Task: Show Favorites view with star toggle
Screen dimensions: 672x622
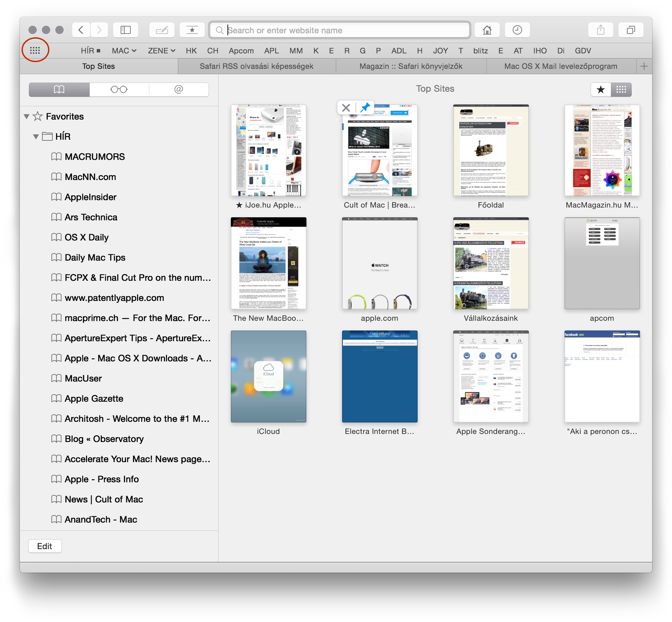Action: pyautogui.click(x=601, y=90)
